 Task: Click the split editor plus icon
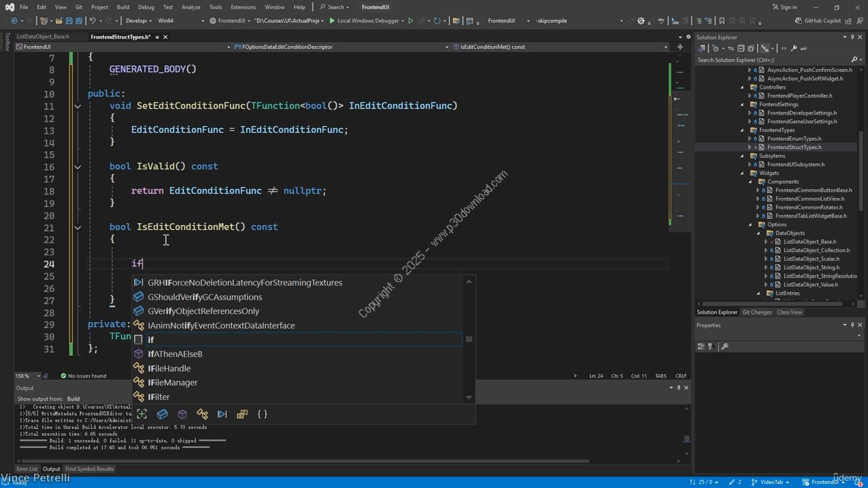pos(679,47)
